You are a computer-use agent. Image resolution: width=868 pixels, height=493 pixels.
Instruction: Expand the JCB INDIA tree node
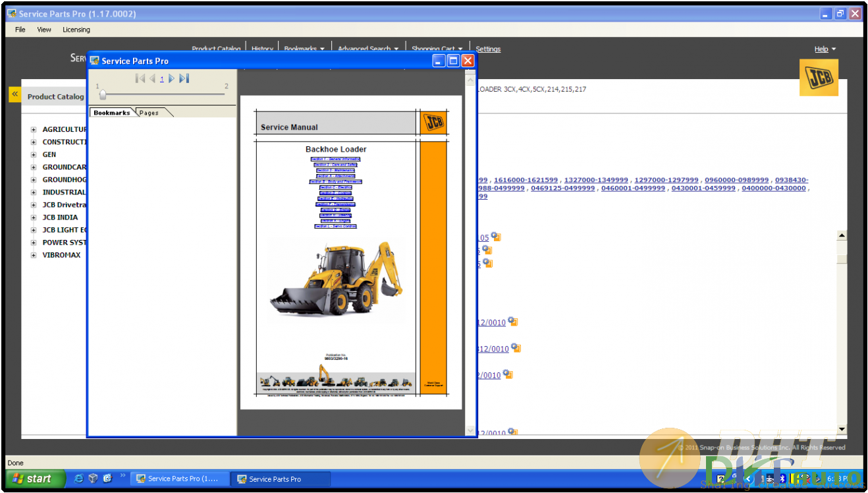click(x=34, y=217)
